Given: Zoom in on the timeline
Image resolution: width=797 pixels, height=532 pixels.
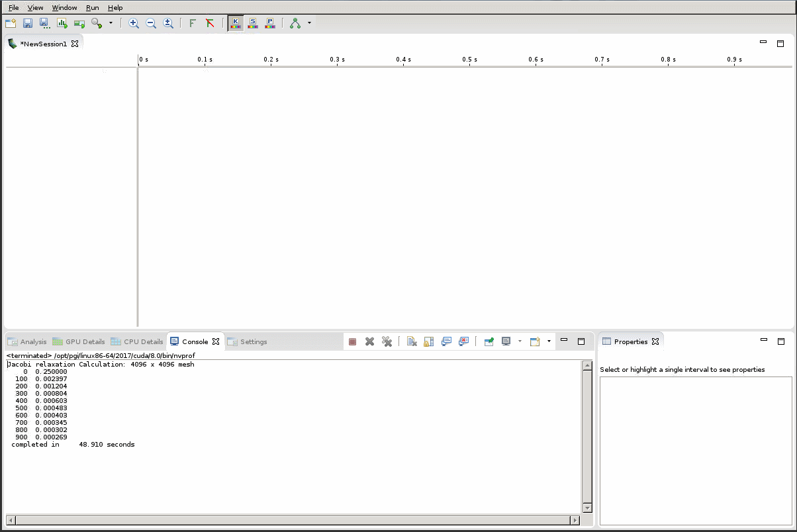Looking at the screenshot, I should [x=134, y=23].
